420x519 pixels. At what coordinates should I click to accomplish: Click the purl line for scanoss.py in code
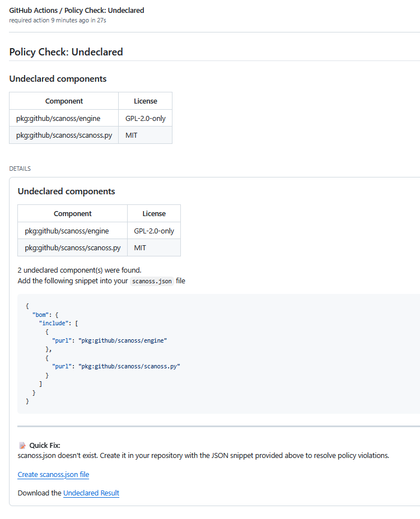tap(116, 366)
